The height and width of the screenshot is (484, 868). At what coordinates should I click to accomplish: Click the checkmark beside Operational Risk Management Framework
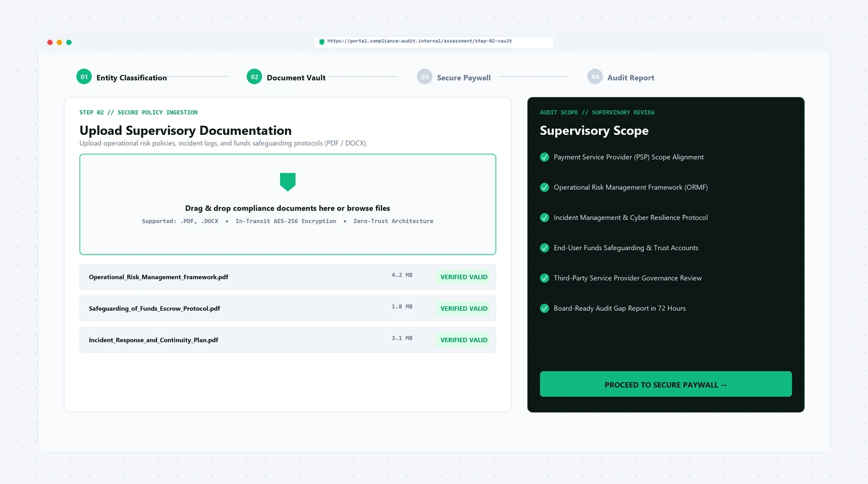(544, 187)
